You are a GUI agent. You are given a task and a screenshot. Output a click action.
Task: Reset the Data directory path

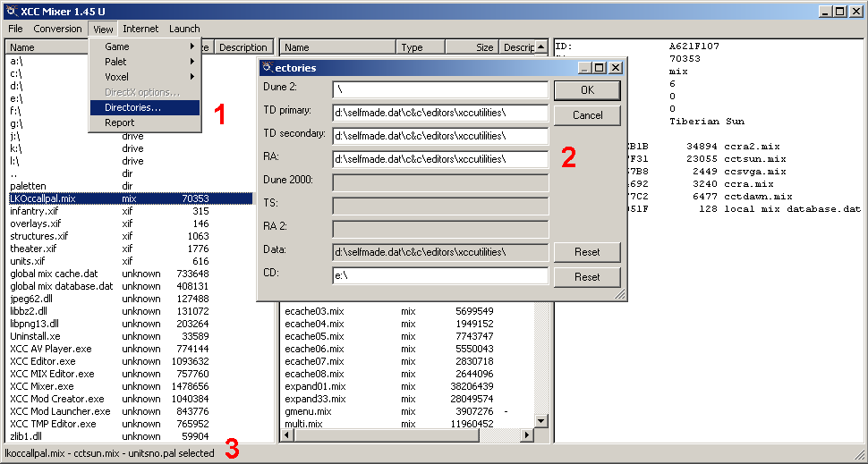587,252
